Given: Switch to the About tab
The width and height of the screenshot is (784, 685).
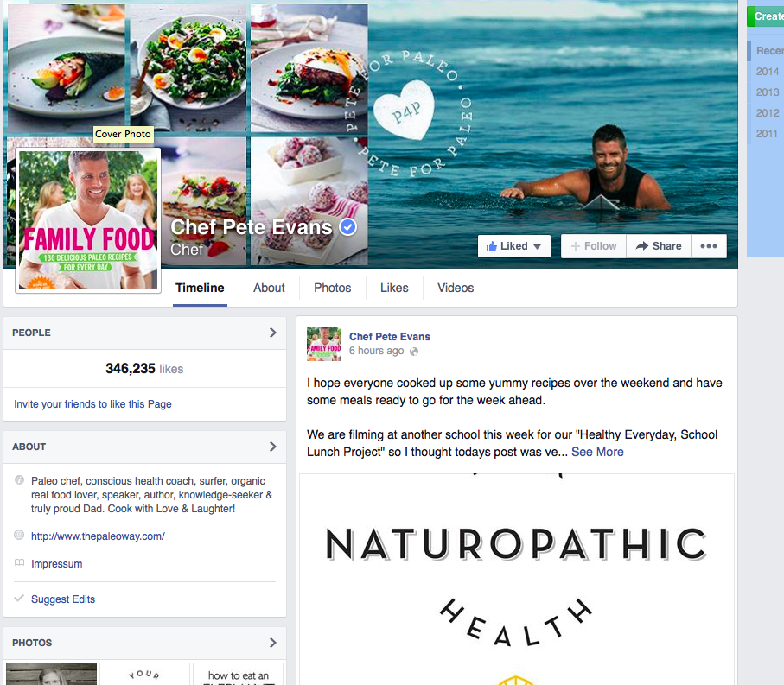Looking at the screenshot, I should tap(269, 289).
